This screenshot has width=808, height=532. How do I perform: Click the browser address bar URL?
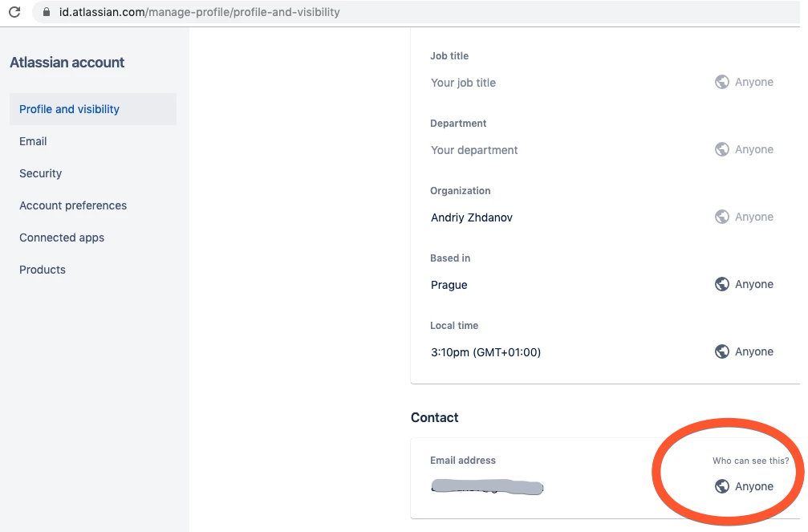pyautogui.click(x=201, y=12)
